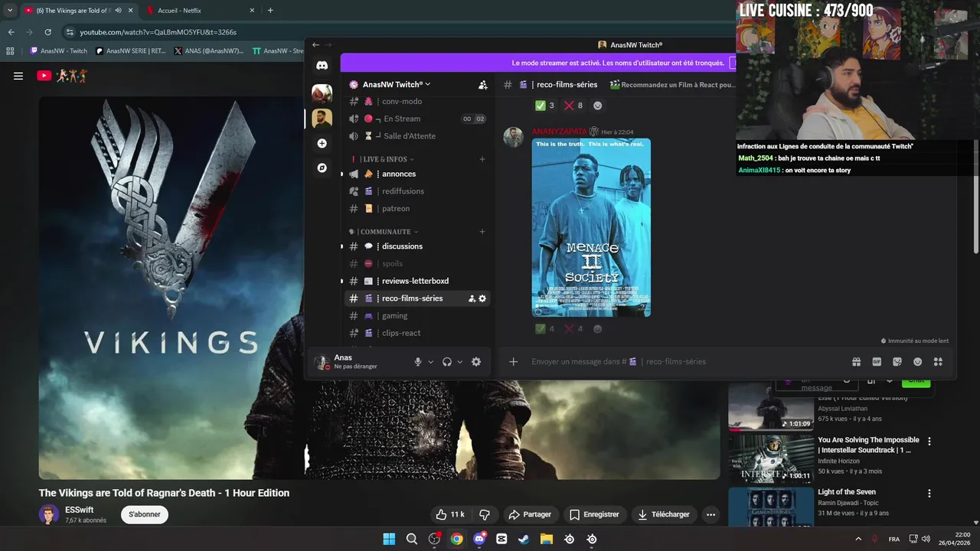Open ANAS (@AnasNW7) X bookmark

(x=209, y=51)
